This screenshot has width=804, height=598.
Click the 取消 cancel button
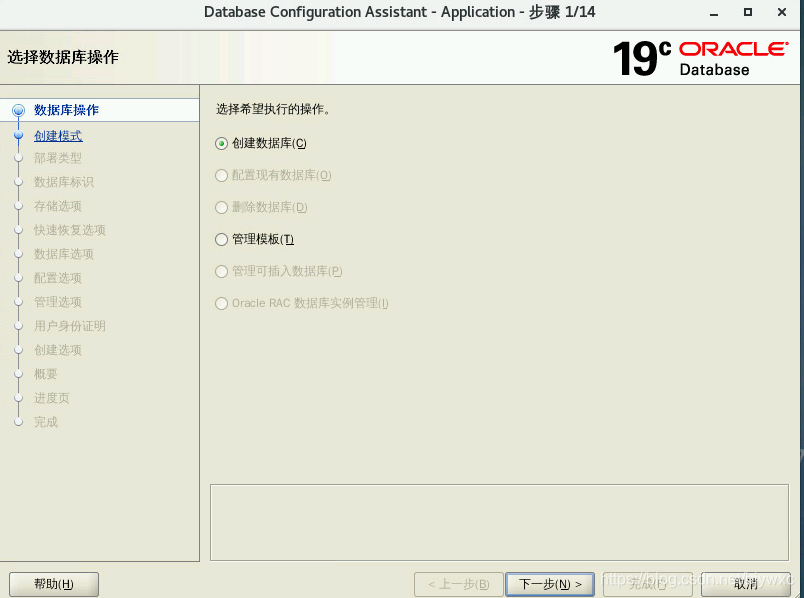point(746,584)
